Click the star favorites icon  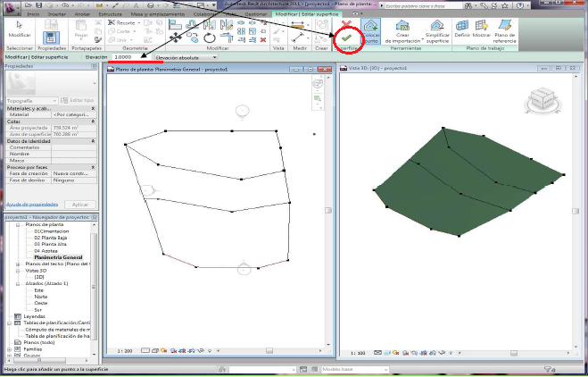[x=505, y=5]
